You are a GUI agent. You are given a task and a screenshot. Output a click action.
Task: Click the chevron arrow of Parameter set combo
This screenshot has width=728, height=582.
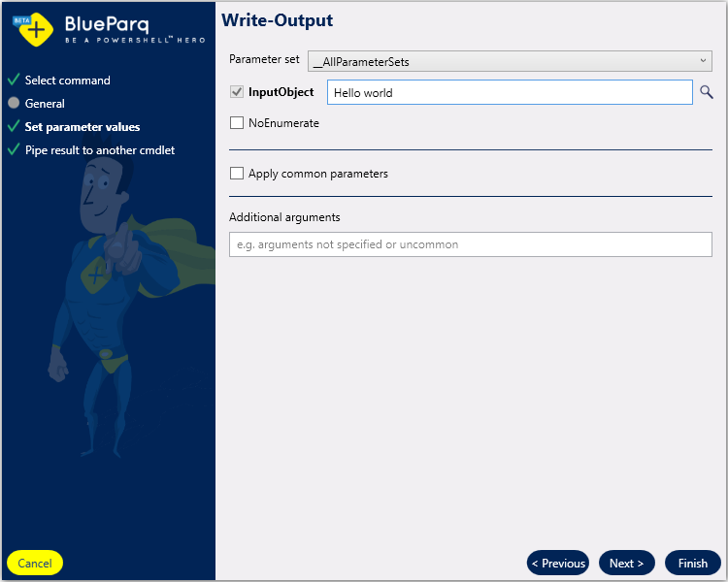(x=703, y=61)
